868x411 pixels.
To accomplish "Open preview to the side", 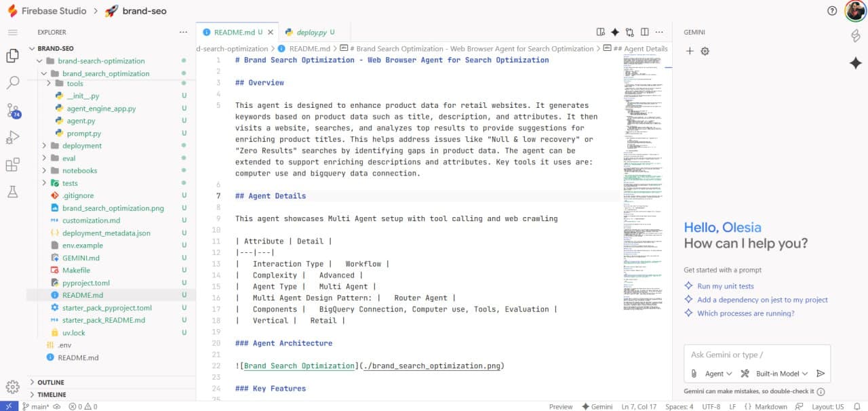I will coord(600,32).
